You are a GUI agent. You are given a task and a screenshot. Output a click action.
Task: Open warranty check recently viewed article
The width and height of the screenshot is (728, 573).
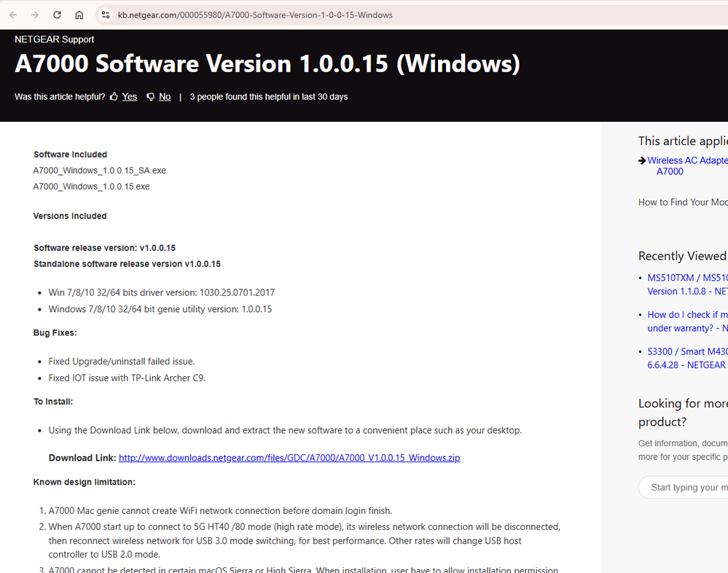[686, 321]
